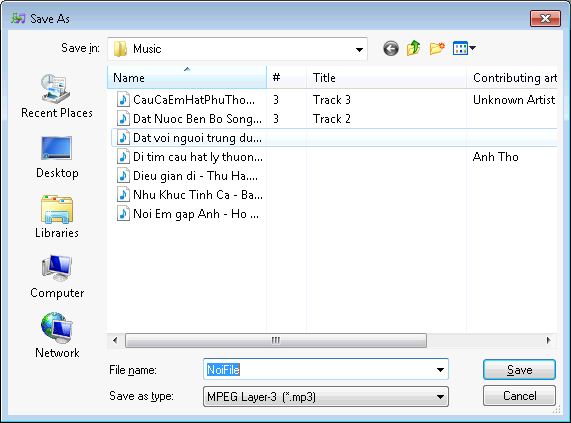Image resolution: width=571 pixels, height=423 pixels.
Task: Open Libraries from the places bar
Action: point(57,217)
